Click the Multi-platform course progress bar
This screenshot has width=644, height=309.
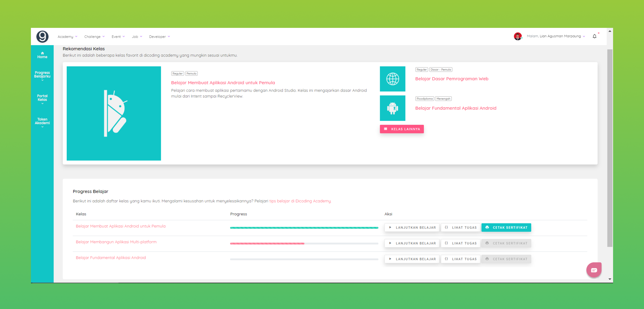[x=304, y=244]
